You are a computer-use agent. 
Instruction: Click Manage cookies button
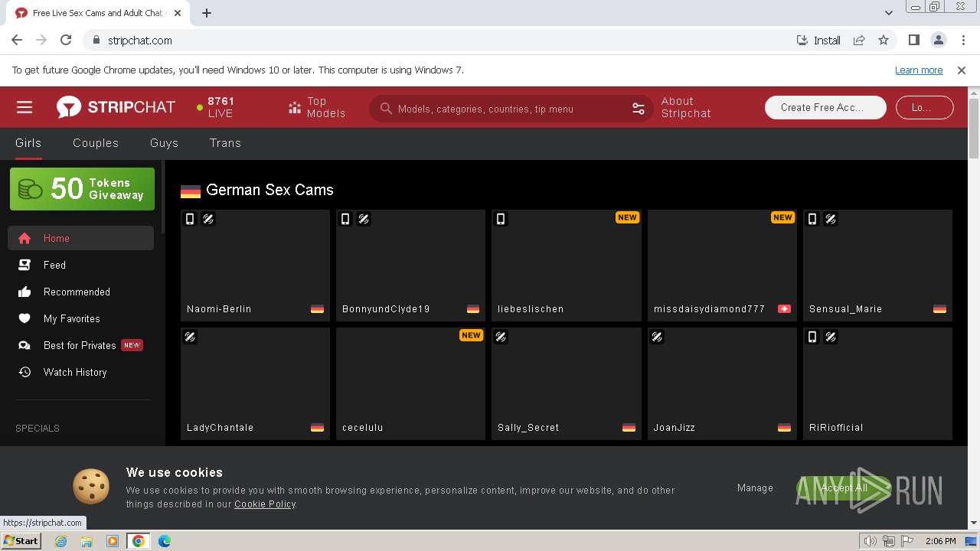click(755, 487)
